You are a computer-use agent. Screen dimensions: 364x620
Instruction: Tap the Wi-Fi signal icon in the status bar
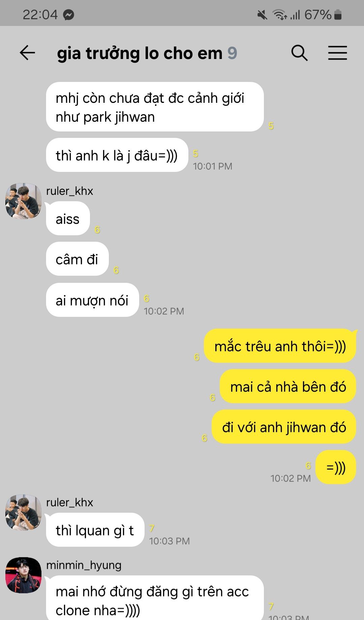tap(279, 15)
